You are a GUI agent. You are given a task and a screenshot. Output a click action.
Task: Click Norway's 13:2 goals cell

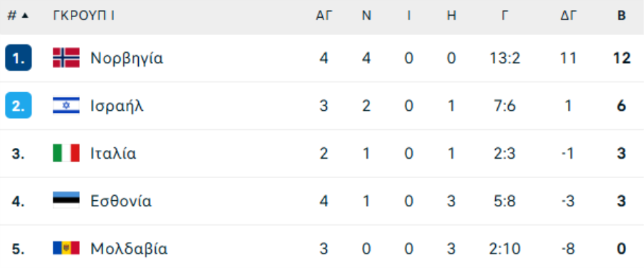coord(504,59)
